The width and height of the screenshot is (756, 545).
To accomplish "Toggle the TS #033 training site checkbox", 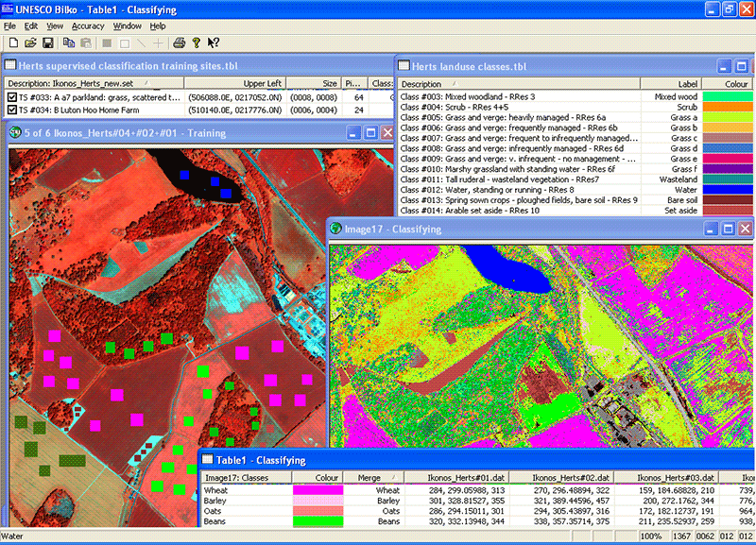I will click(12, 97).
